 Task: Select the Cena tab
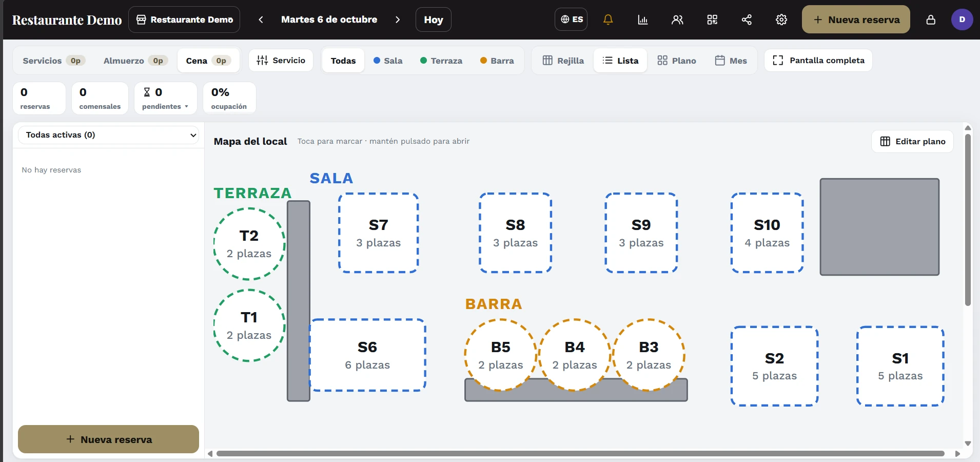point(208,61)
